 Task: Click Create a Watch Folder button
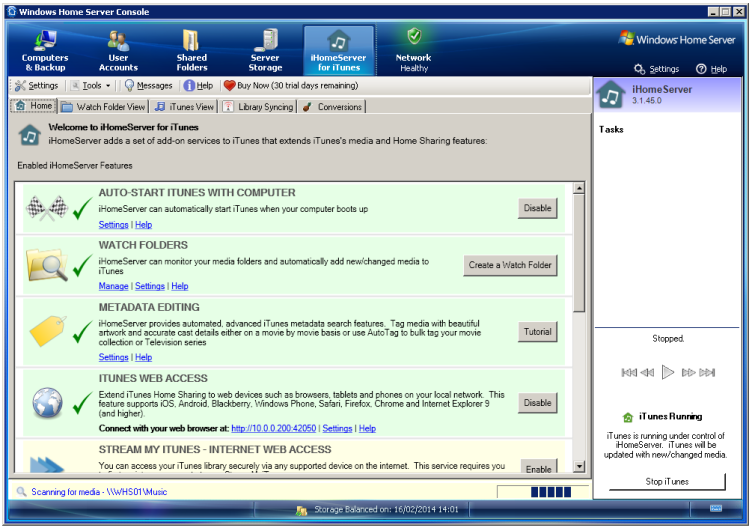[x=510, y=265]
